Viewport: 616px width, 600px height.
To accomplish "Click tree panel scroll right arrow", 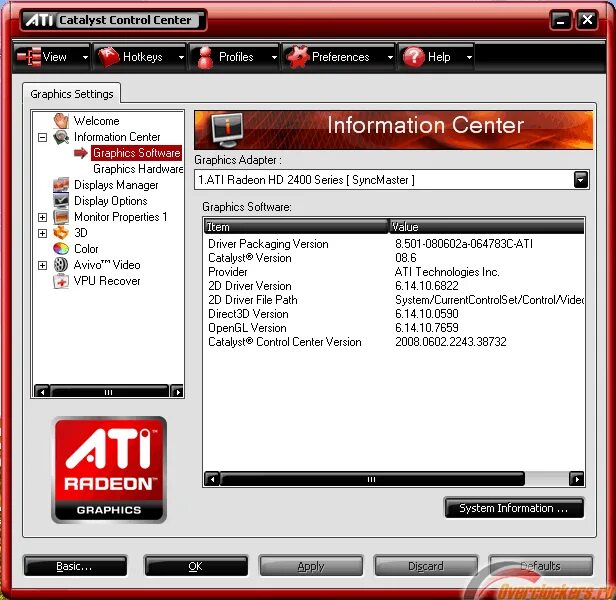I will (177, 392).
